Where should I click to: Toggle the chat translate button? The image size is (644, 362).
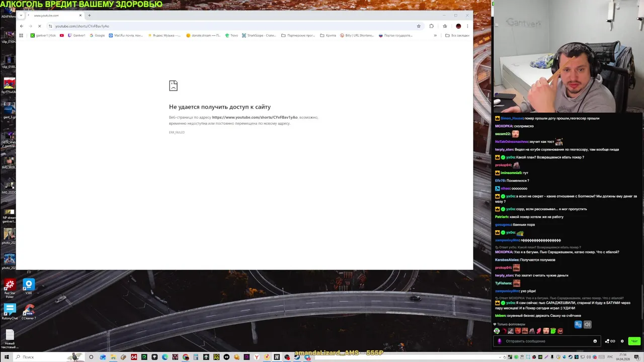click(578, 324)
